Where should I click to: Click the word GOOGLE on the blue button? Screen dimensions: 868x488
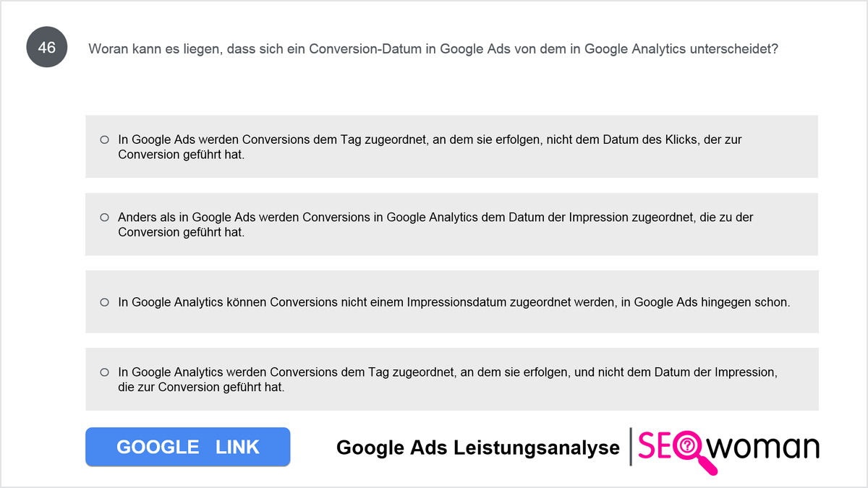(x=158, y=447)
